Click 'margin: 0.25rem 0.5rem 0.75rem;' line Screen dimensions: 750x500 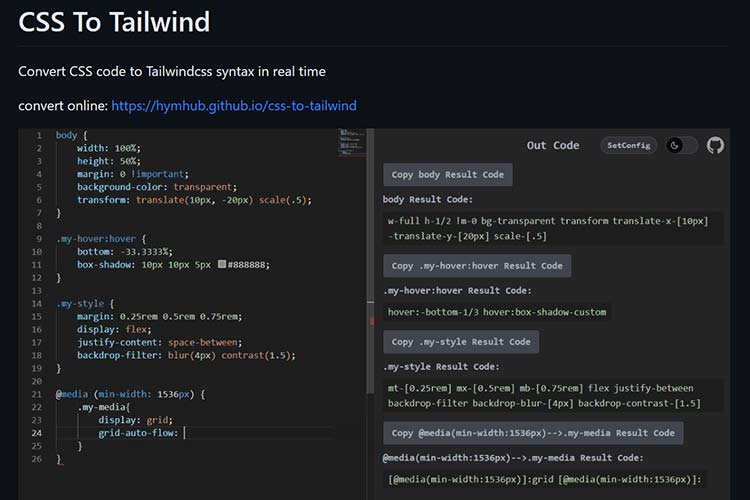(x=160, y=317)
